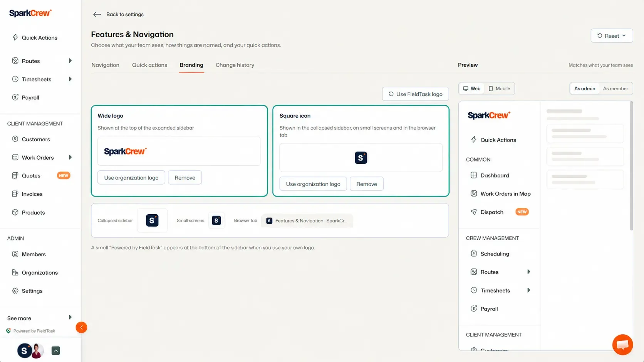Expand Timesheets arrow in the preview panel

point(528,290)
